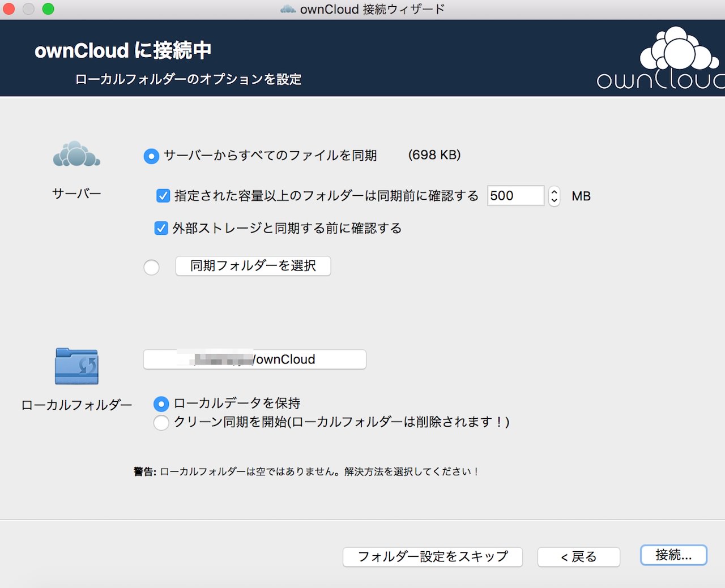Screen dimensions: 725x588
Task: Click the green zoom window button
Action: [48, 9]
